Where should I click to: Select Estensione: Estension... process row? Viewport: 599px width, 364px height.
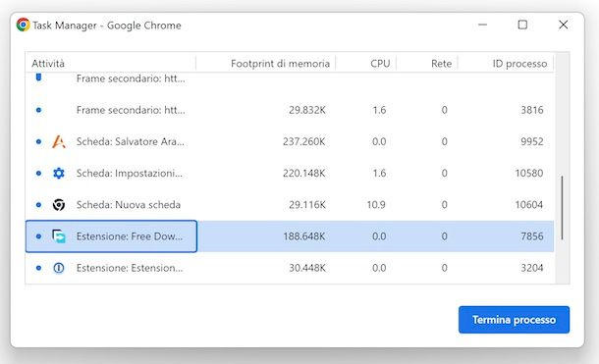click(290, 268)
